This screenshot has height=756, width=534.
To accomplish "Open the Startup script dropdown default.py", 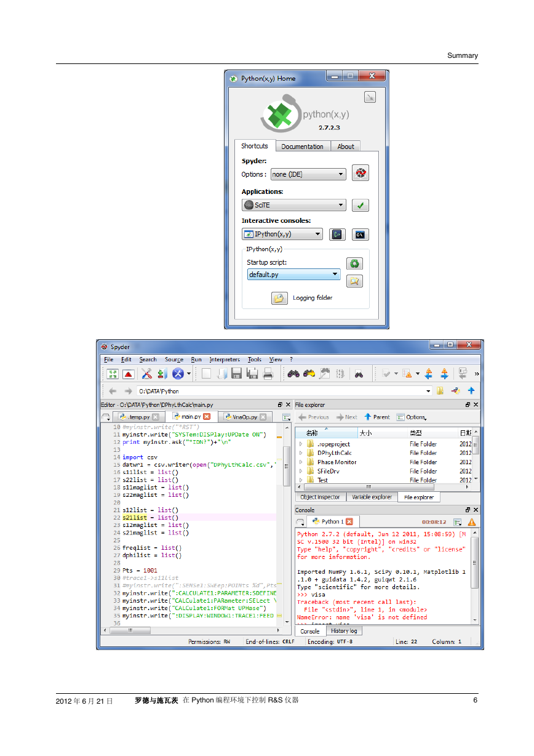I will (x=294, y=275).
